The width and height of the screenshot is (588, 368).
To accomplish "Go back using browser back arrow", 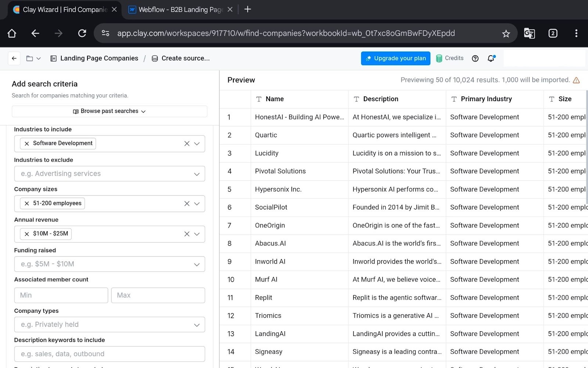I will coord(35,33).
